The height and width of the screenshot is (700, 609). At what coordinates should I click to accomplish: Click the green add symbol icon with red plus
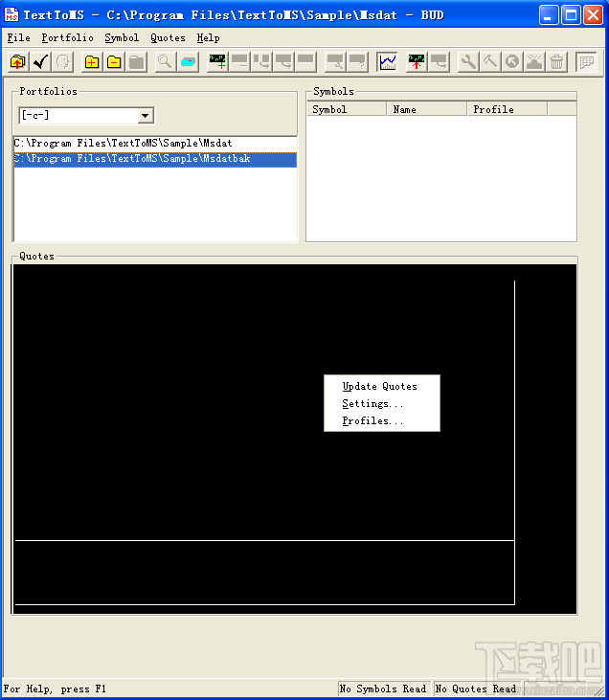217,62
